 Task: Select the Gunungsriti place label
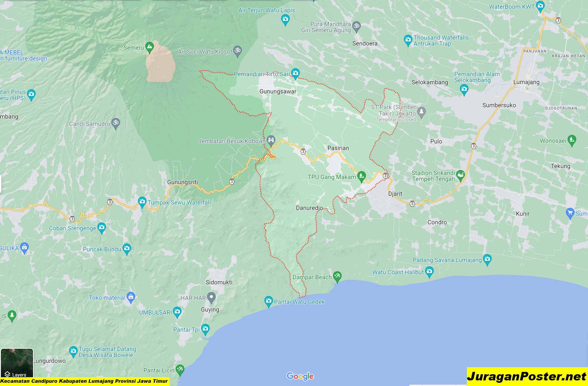point(182,182)
